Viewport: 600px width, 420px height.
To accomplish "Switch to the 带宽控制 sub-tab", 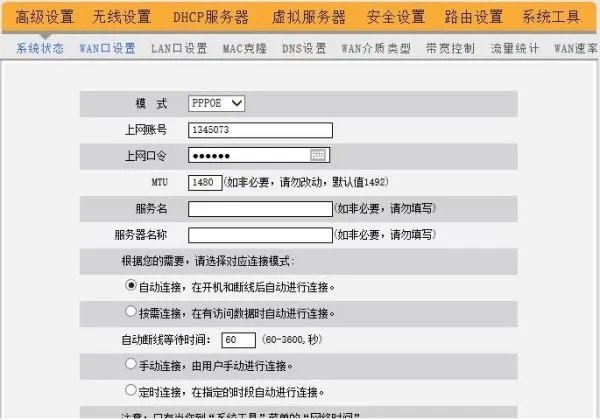I will (450, 49).
